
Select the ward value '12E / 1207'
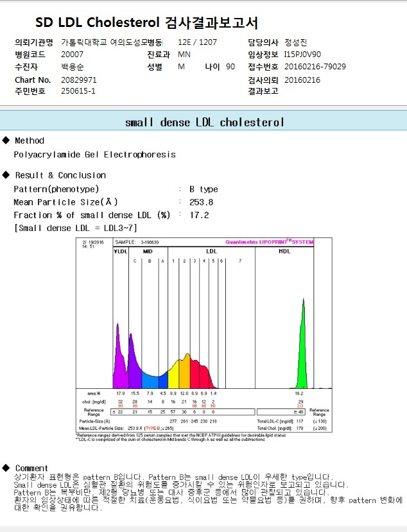(197, 42)
